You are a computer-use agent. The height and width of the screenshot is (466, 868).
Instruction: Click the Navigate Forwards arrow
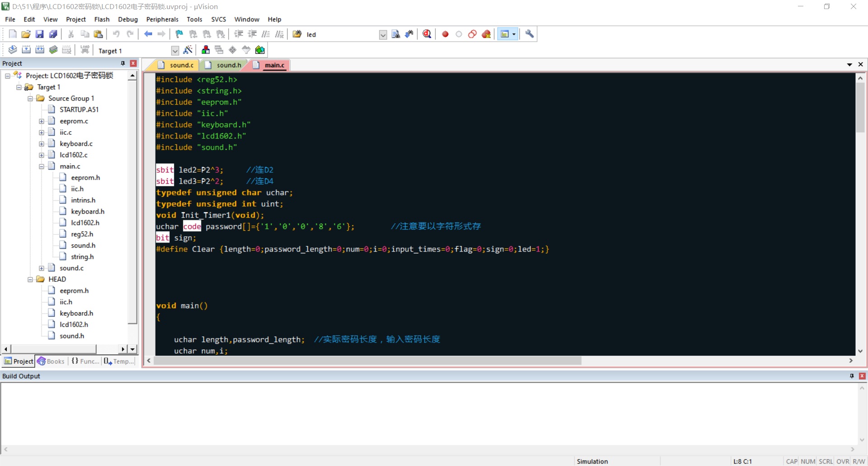pos(161,34)
